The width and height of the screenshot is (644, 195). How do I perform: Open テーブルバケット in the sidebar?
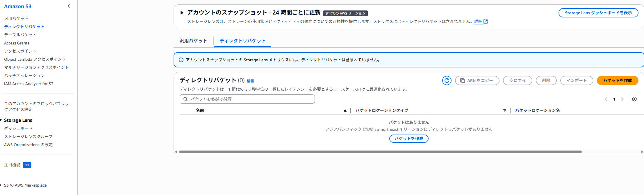coord(20,35)
